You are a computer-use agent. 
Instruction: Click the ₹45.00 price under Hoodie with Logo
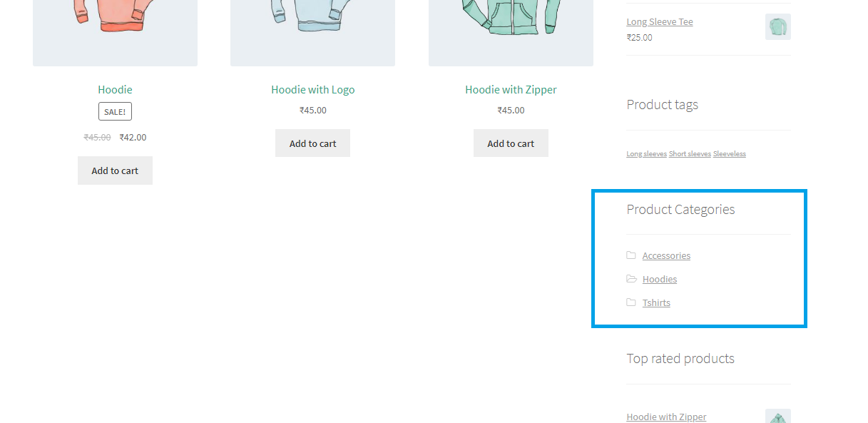pos(312,110)
